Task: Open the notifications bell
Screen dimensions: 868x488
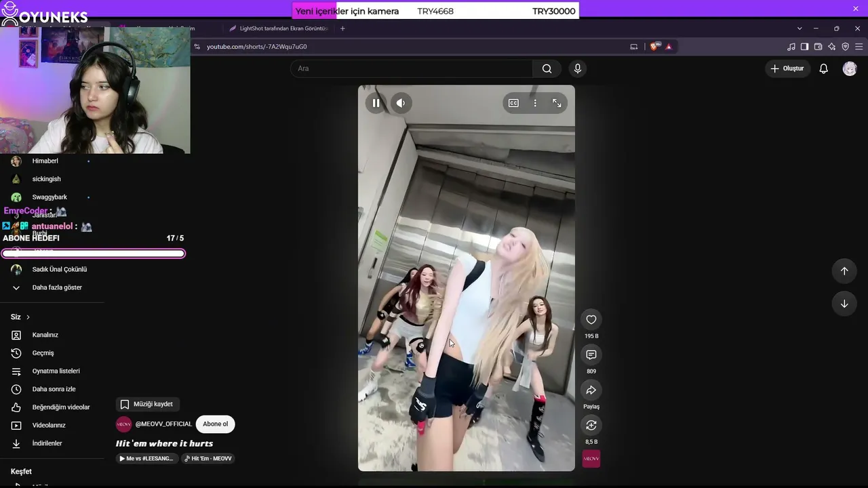Action: (x=823, y=68)
